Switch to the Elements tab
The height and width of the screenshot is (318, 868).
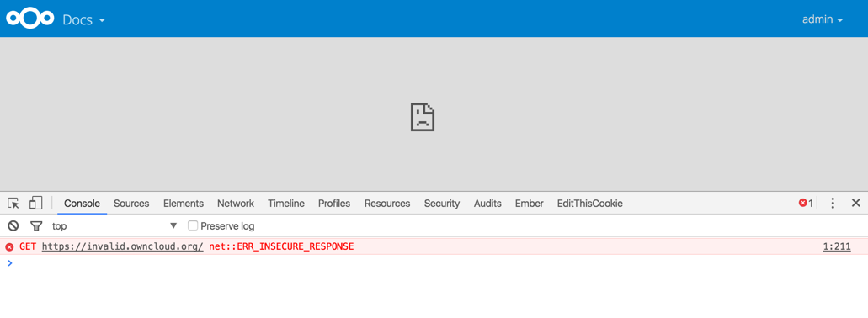(x=184, y=204)
